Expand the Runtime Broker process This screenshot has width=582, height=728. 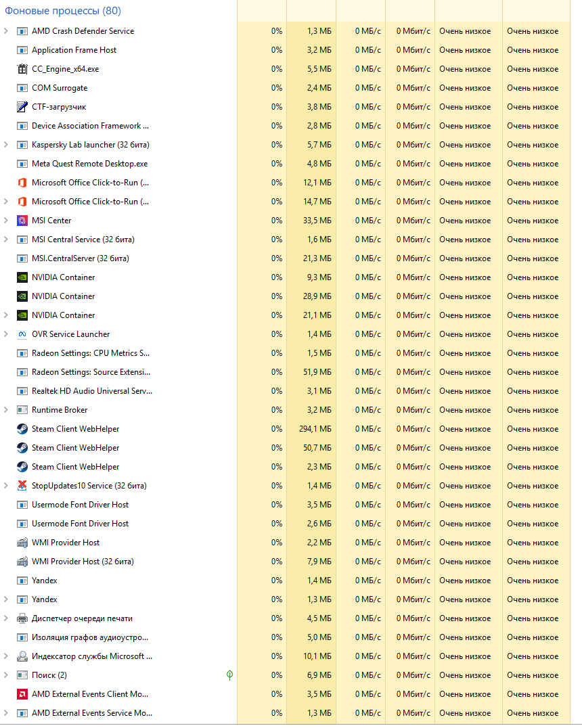[6, 410]
